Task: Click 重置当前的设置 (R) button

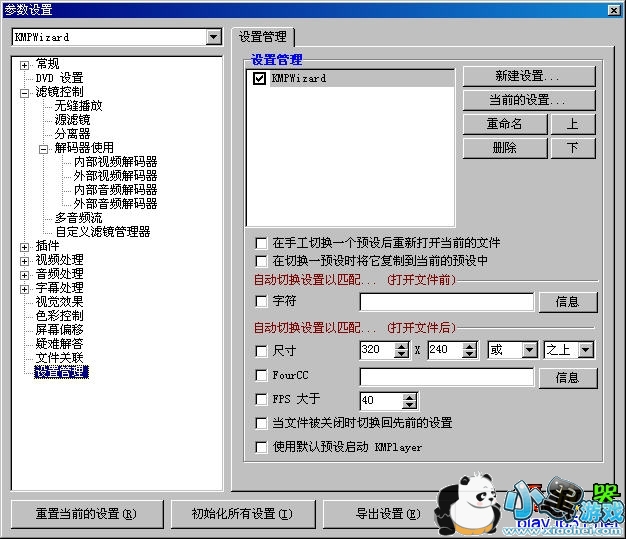Action: pyautogui.click(x=87, y=514)
